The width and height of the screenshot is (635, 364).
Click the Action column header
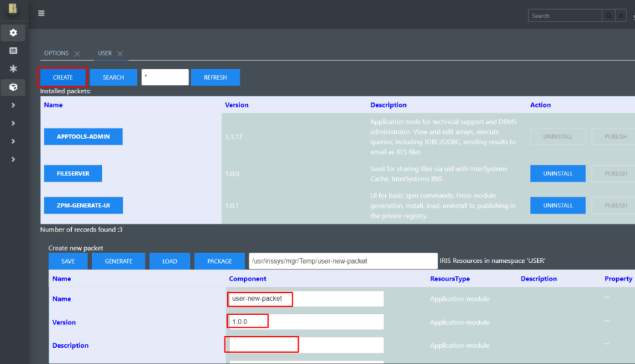pos(540,105)
